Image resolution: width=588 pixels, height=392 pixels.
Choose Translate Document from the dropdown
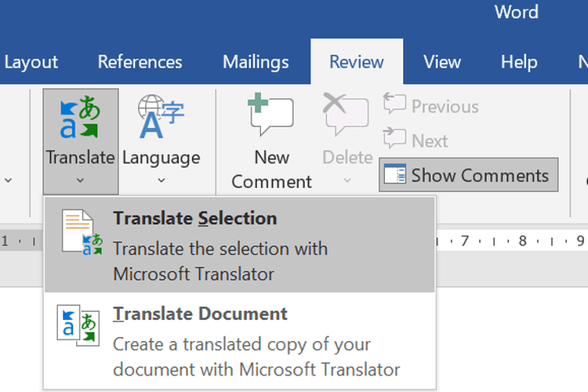pos(240,340)
